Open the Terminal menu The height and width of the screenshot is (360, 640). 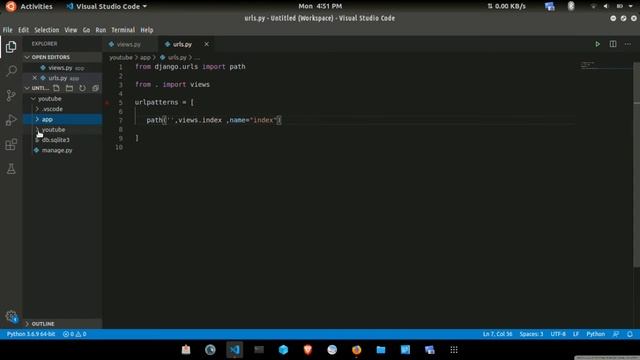coord(123,30)
